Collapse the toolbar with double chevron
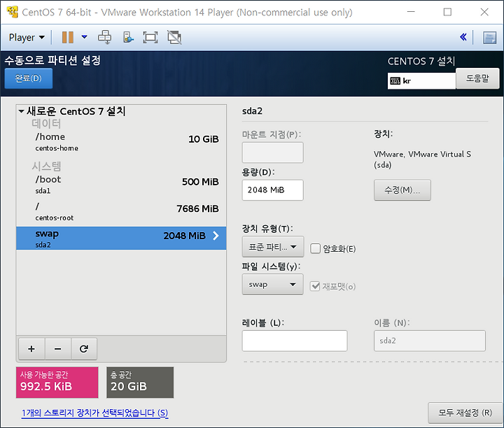Viewport: 504px width, 428px height. (x=463, y=37)
